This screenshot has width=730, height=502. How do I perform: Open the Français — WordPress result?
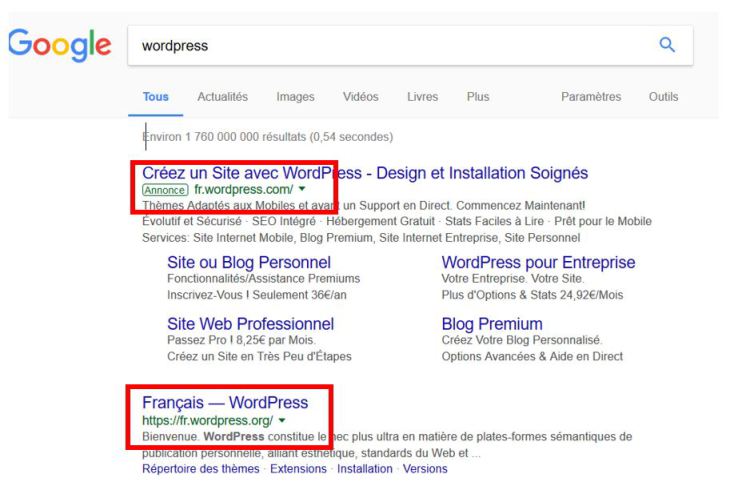pyautogui.click(x=225, y=403)
